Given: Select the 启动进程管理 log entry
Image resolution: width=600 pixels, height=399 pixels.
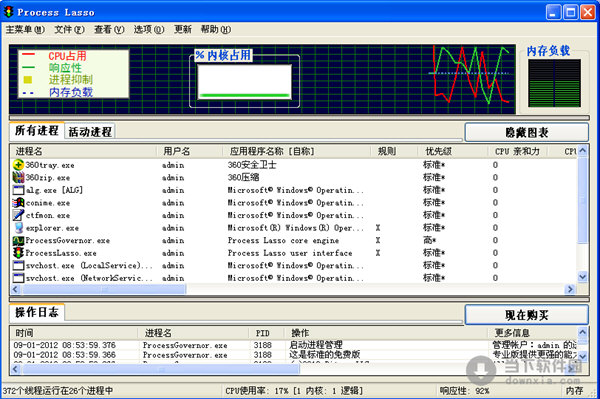Looking at the screenshot, I should (316, 345).
